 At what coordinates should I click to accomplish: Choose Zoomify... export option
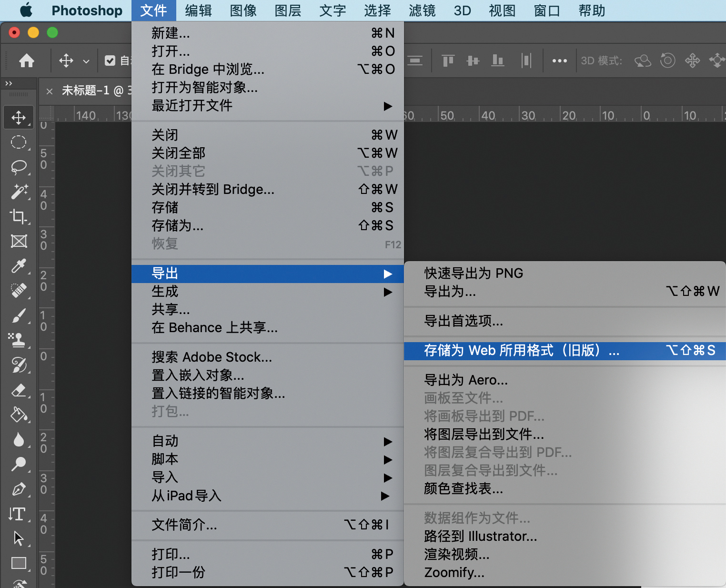(565, 573)
